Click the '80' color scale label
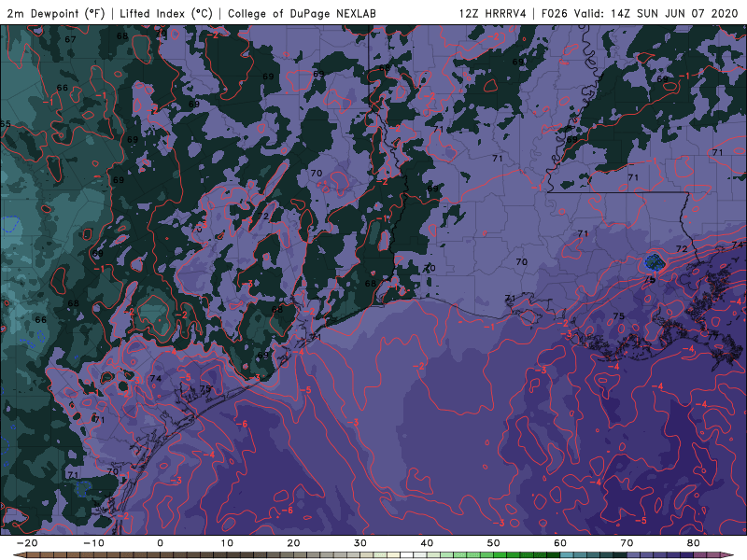The width and height of the screenshot is (747, 560). (694, 543)
